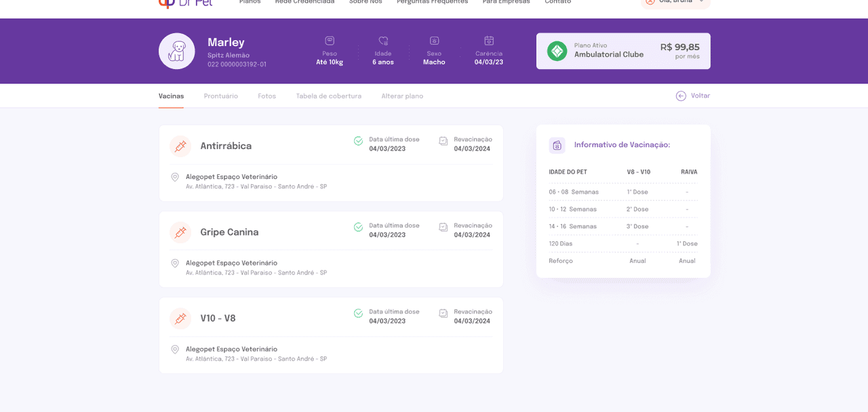868x412 pixels.
Task: Click the 120 Dias row label
Action: click(561, 244)
